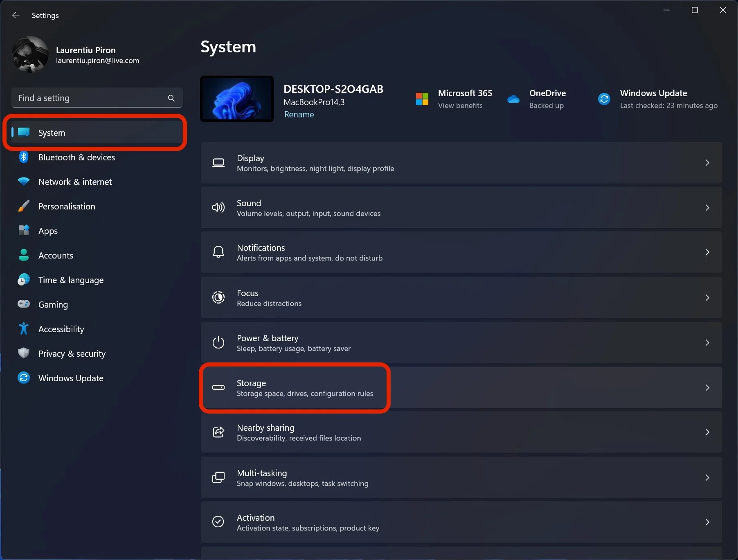Image resolution: width=738 pixels, height=560 pixels.
Task: Click the user profile name Laurentiu Piron
Action: pyautogui.click(x=86, y=50)
